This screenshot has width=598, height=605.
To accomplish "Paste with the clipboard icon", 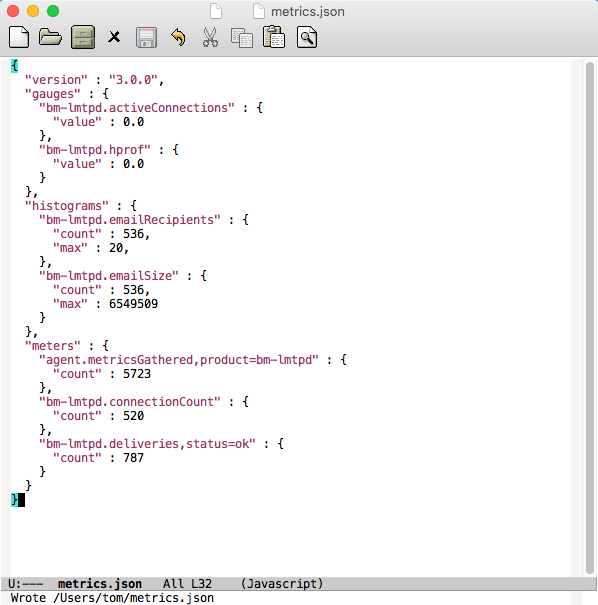I will coord(274,37).
